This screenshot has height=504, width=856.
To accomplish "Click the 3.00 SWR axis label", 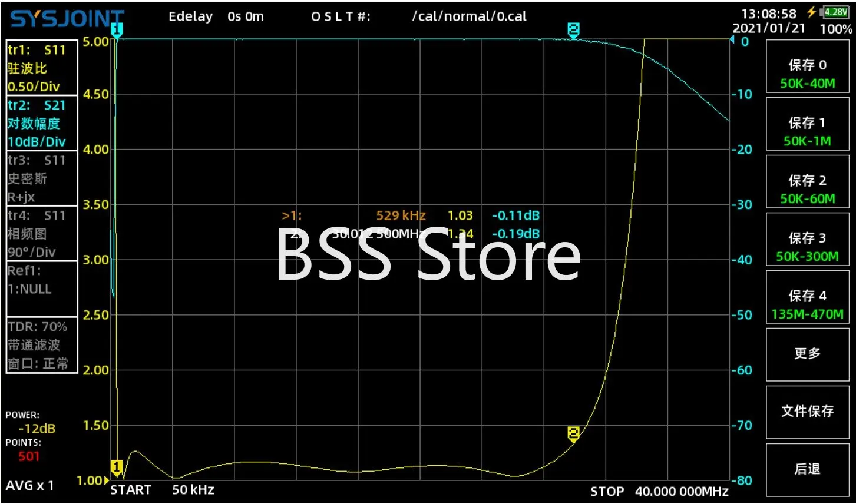I will pos(95,260).
